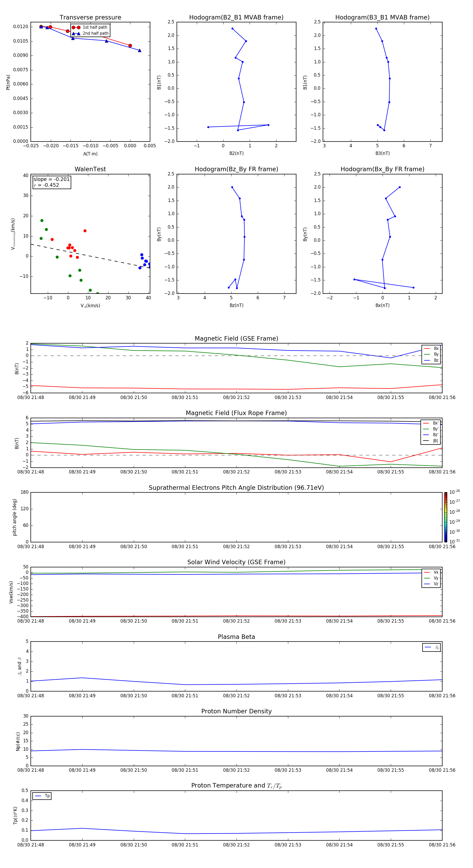Viewport: 473px width, 868px height.
Task: Click the Vx entry in velocity legend
Action: [x=431, y=572]
